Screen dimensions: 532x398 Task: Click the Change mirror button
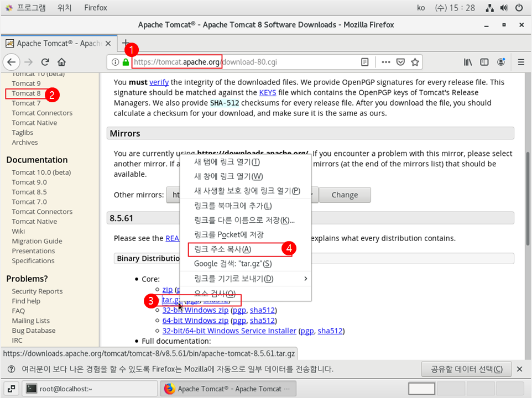(345, 195)
